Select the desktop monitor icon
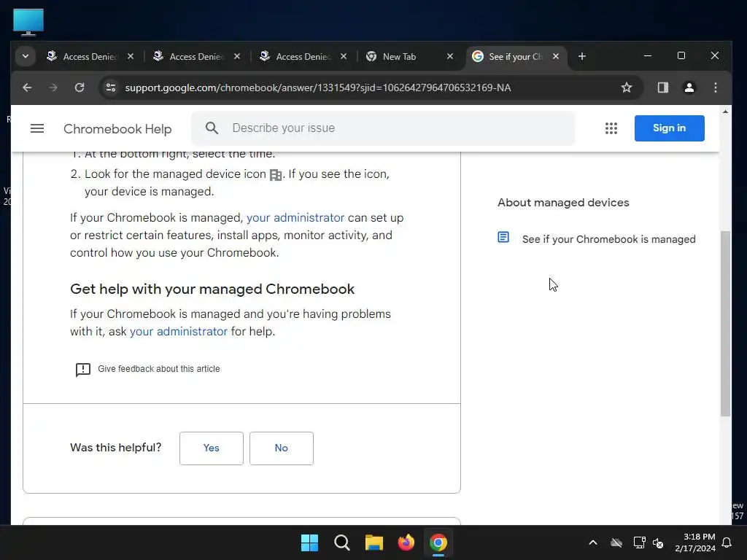Image resolution: width=747 pixels, height=560 pixels. 28,22
